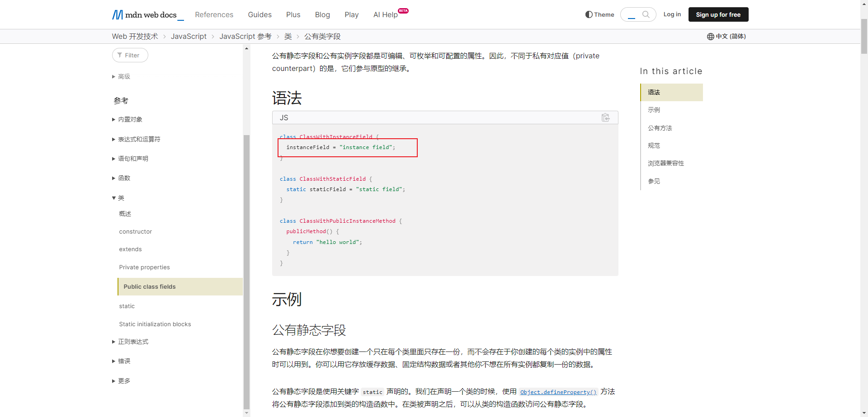Open the 中文 (简体) language selector
This screenshot has width=868, height=417.
pyautogui.click(x=726, y=37)
